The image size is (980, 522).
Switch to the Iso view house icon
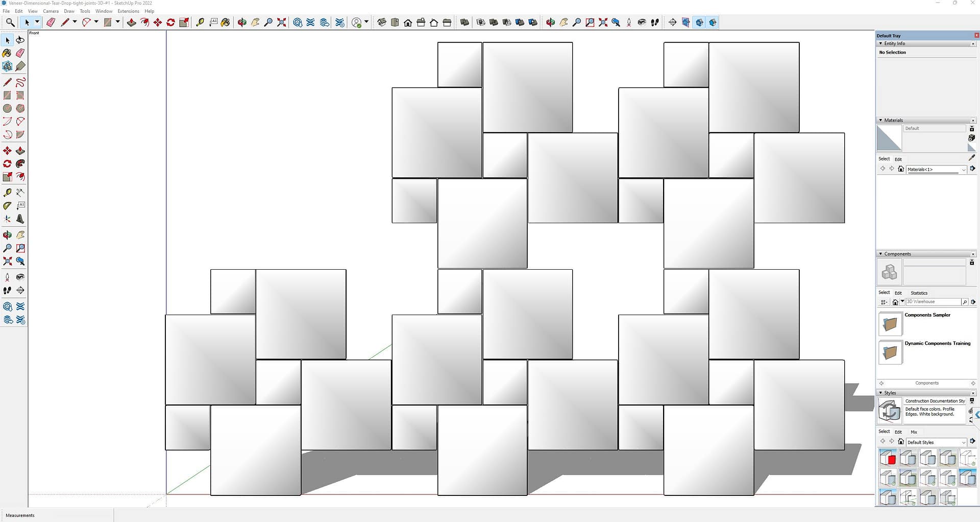coord(381,22)
